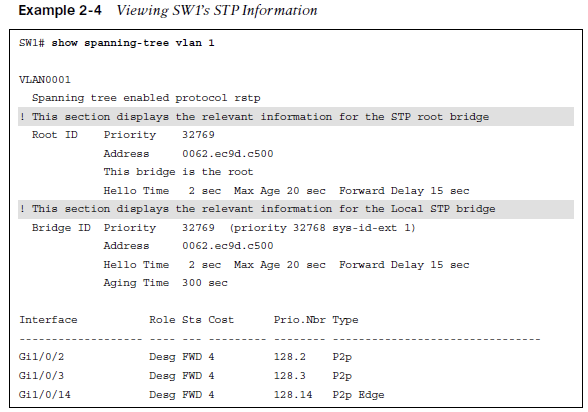Click the Bridge ID label
Viewport: 588px width, 412px height.
click(x=61, y=228)
